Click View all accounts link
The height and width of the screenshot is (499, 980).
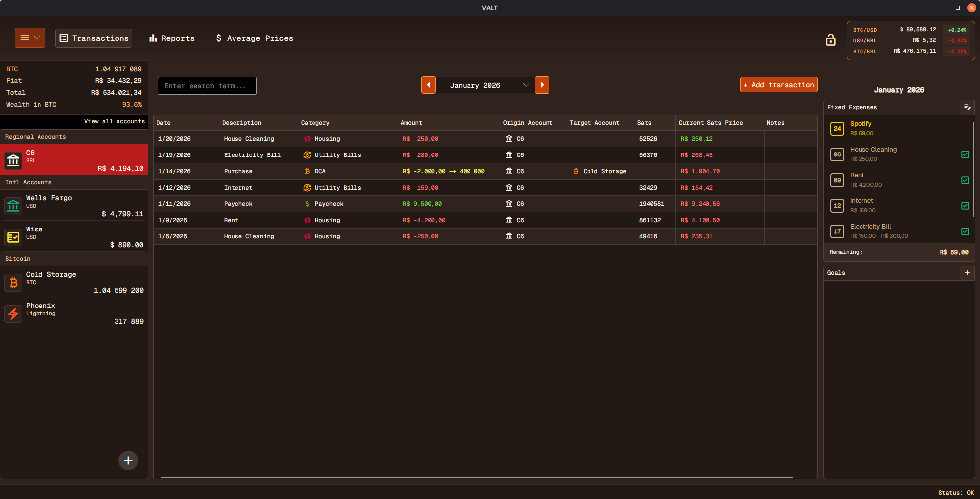tap(114, 121)
